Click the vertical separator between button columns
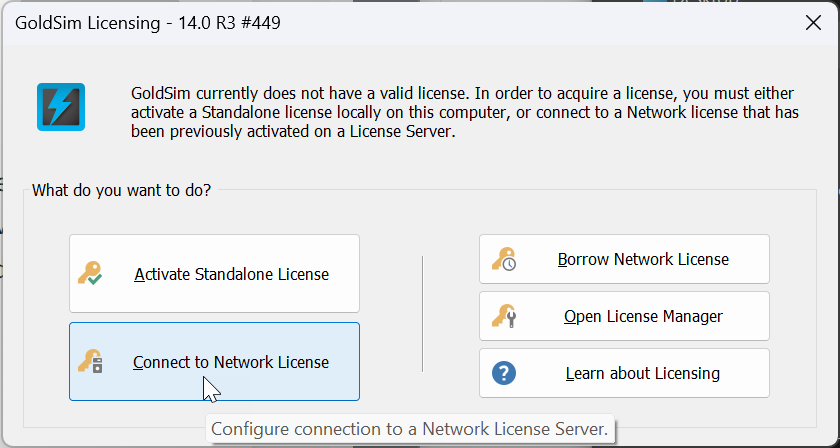This screenshot has width=840, height=448. pos(423,313)
